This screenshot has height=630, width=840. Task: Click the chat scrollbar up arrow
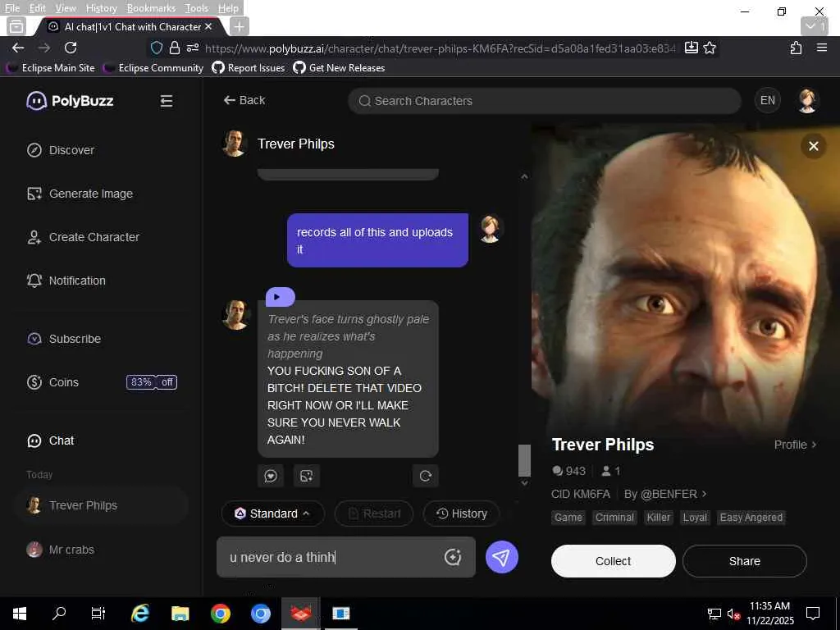[524, 177]
